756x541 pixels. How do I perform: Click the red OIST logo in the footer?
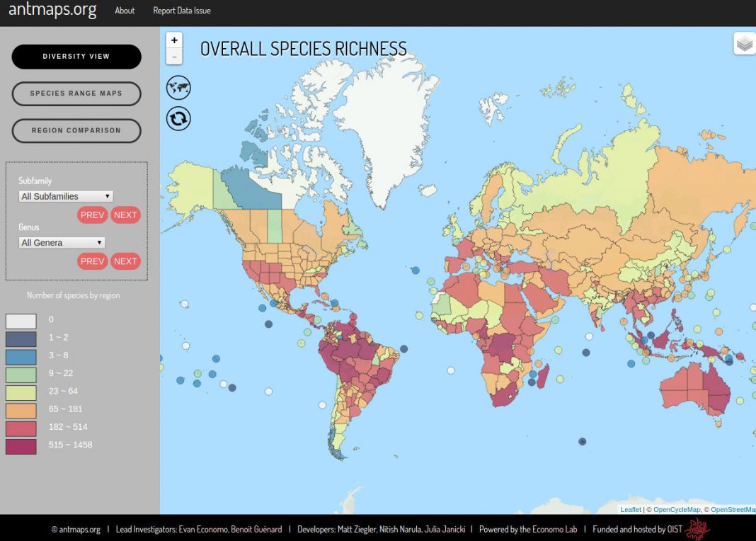tap(697, 529)
